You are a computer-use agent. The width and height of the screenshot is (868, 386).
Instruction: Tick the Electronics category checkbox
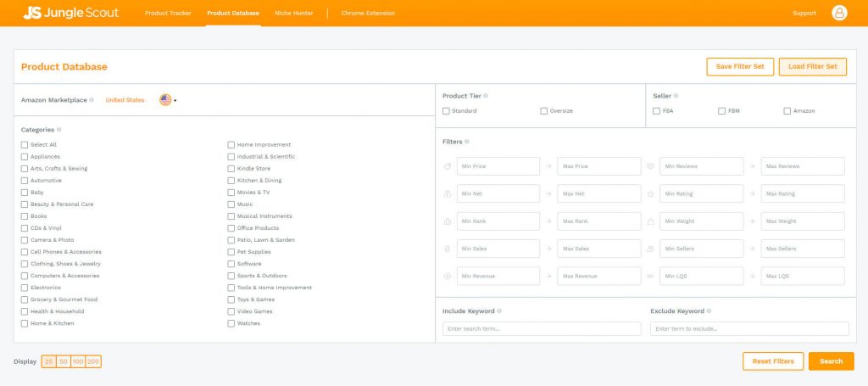pyautogui.click(x=25, y=288)
